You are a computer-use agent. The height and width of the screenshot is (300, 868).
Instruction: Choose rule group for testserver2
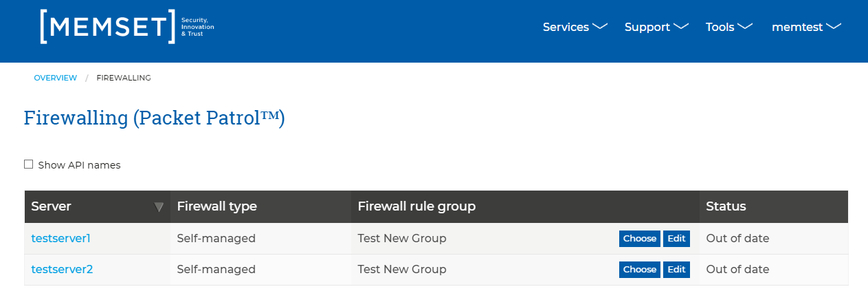click(640, 270)
